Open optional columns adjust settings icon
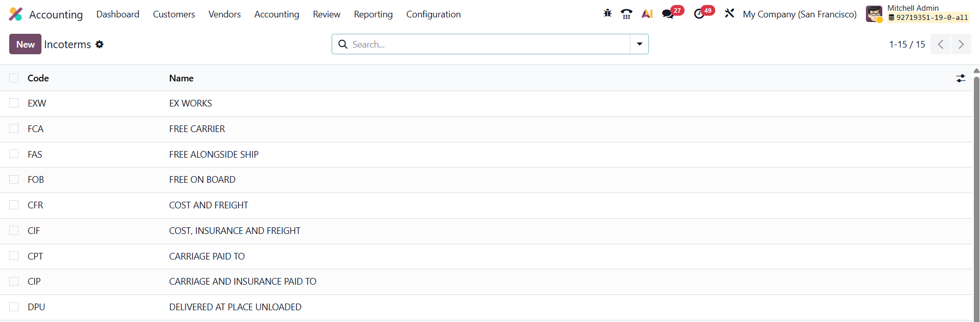The height and width of the screenshot is (322, 980). [961, 78]
